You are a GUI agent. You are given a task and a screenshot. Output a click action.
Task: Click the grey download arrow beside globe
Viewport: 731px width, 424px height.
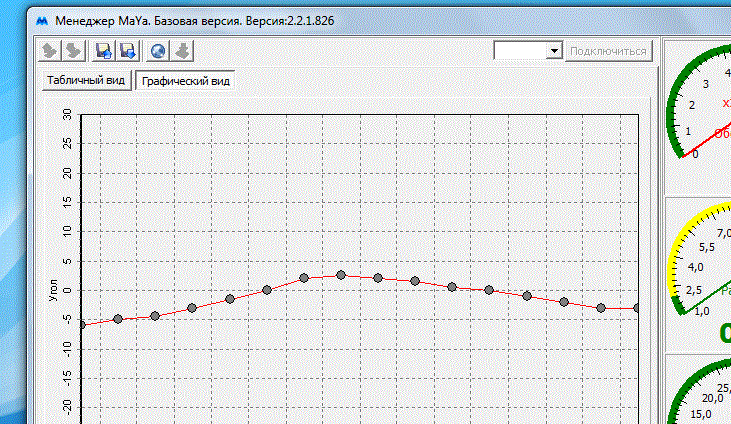coord(181,51)
